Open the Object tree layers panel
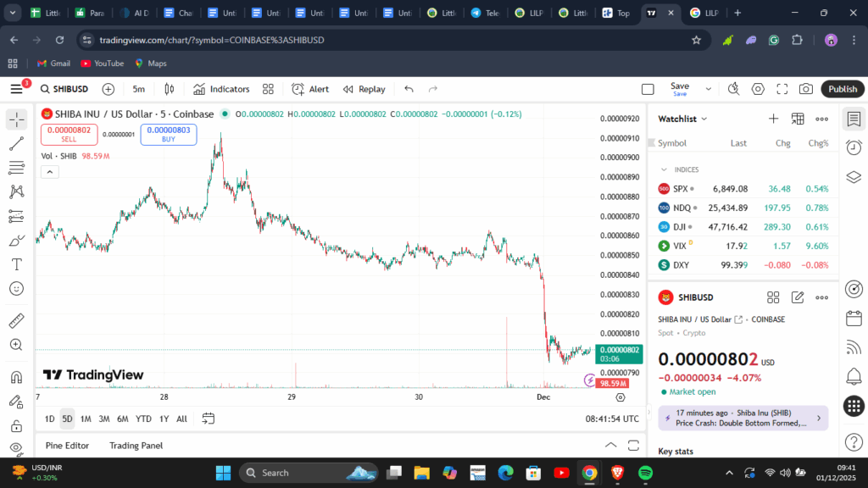Screen dimensions: 868x488 click(x=854, y=177)
